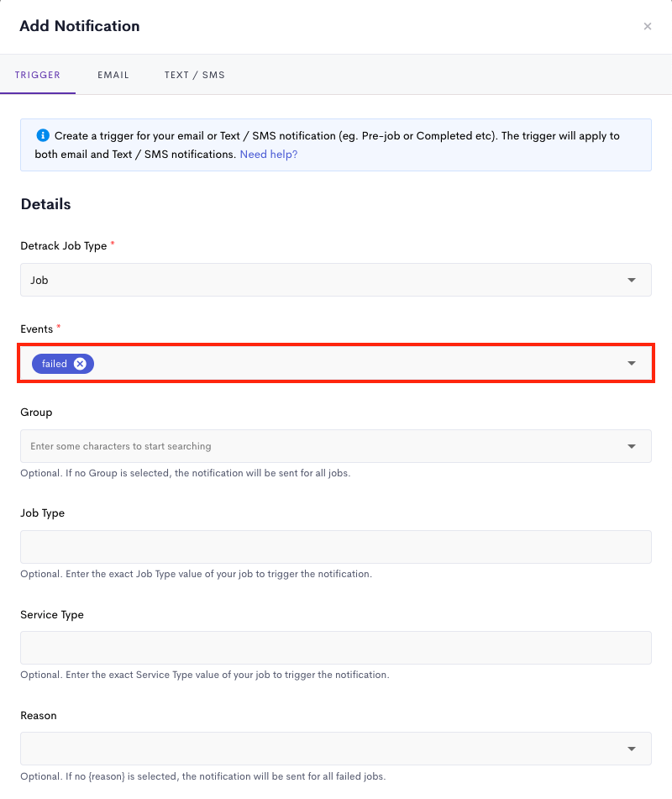672x799 pixels.
Task: Open the Need help? link
Action: click(x=269, y=154)
